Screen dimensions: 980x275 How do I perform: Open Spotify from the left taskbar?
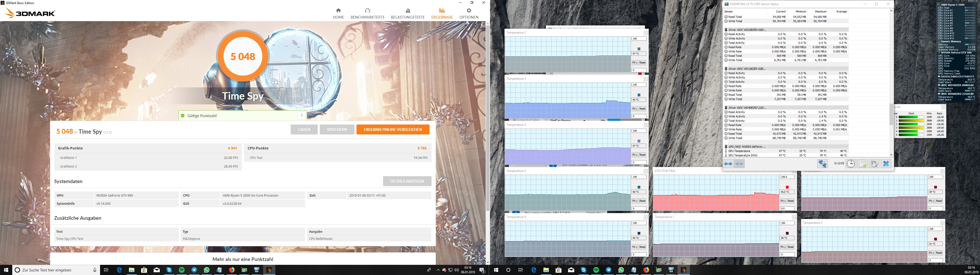[181, 270]
